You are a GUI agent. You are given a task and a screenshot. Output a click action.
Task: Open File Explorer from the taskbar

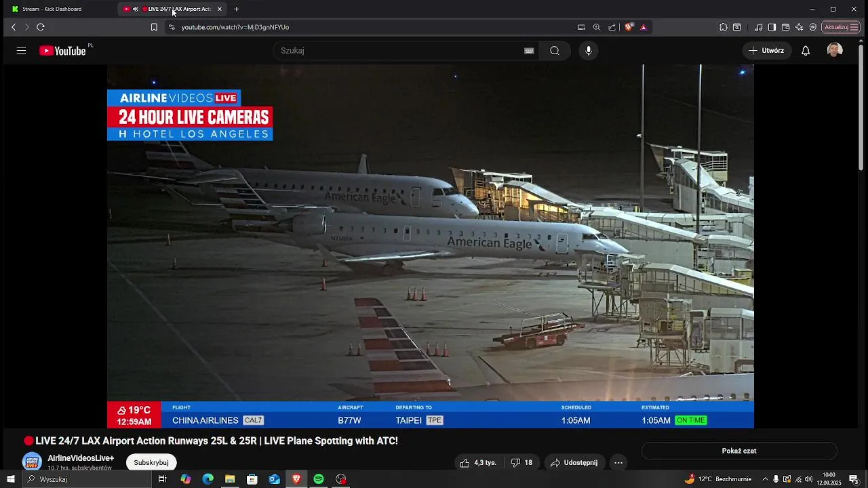(230, 479)
